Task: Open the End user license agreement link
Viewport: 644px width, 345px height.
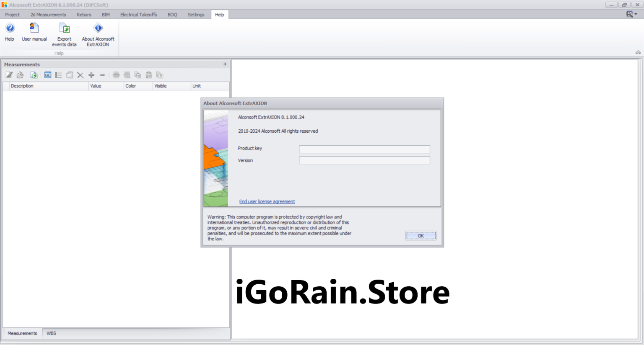Action: (267, 202)
